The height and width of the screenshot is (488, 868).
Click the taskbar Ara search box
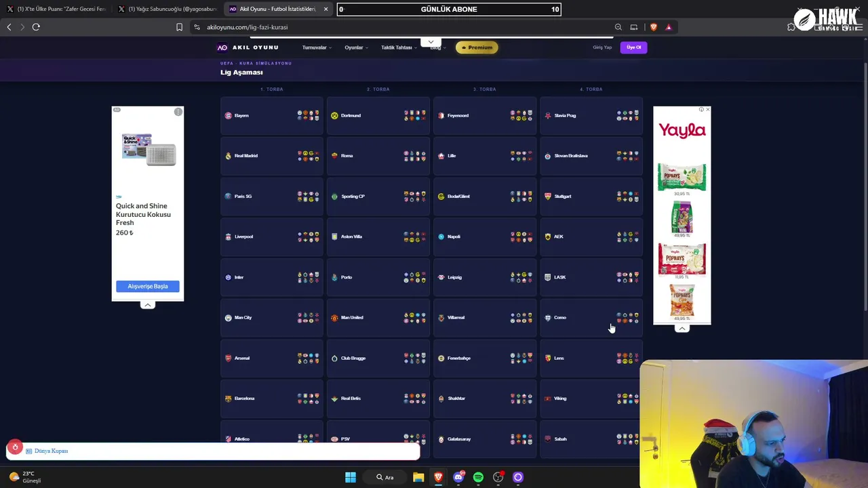(x=387, y=477)
